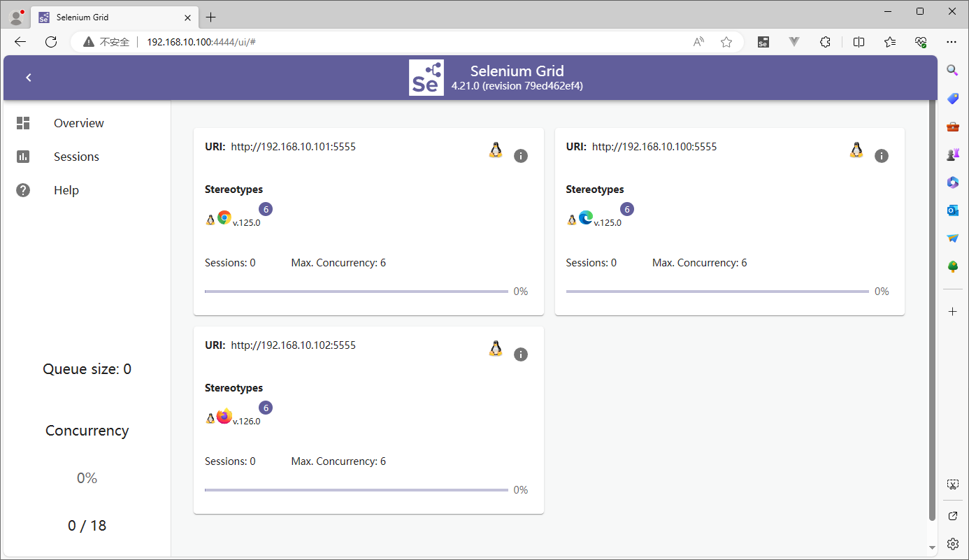This screenshot has height=560, width=969.
Task: Click the page vertical scrollbar
Action: (x=932, y=308)
